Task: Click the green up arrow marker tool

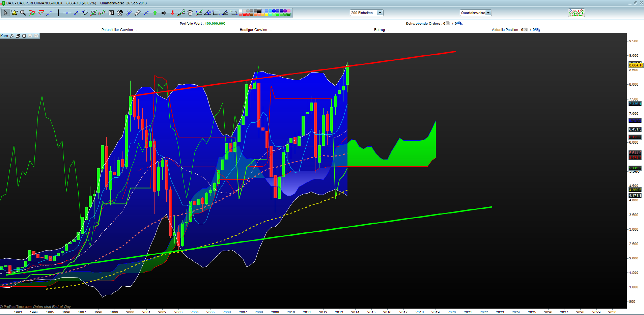Action: click(155, 13)
